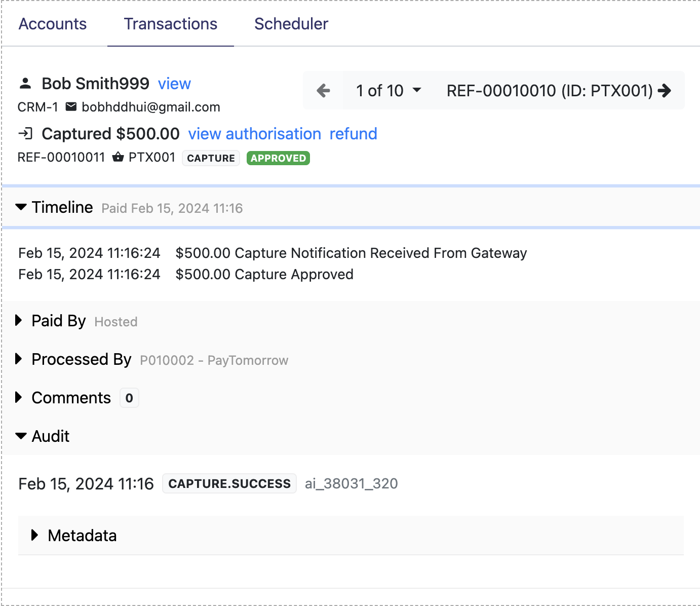Viewport: 700px width, 606px height.
Task: Click 'Captured $500.00' heading
Action: [110, 134]
